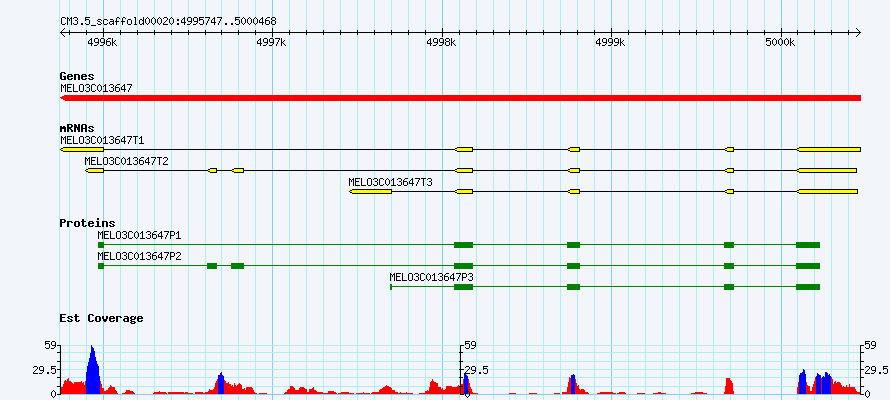Select P3 rightmost green exon
Viewport: 890px width, 400px height.
808,287
